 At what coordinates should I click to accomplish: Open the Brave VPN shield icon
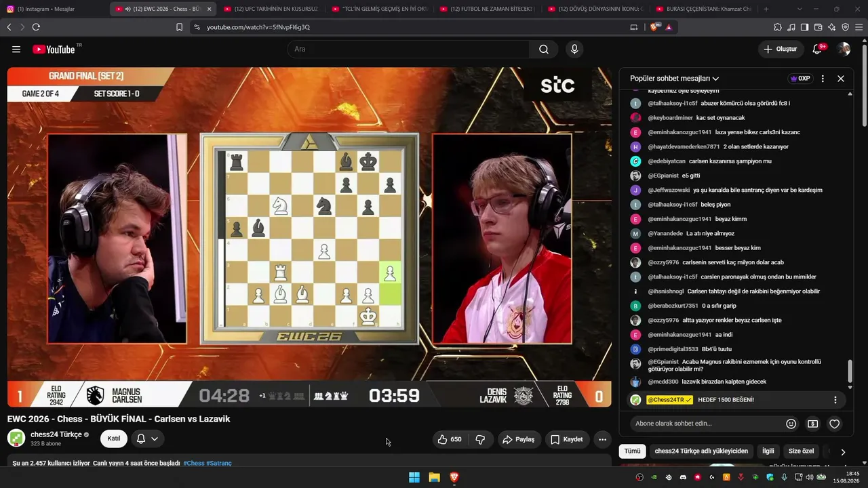click(x=846, y=27)
